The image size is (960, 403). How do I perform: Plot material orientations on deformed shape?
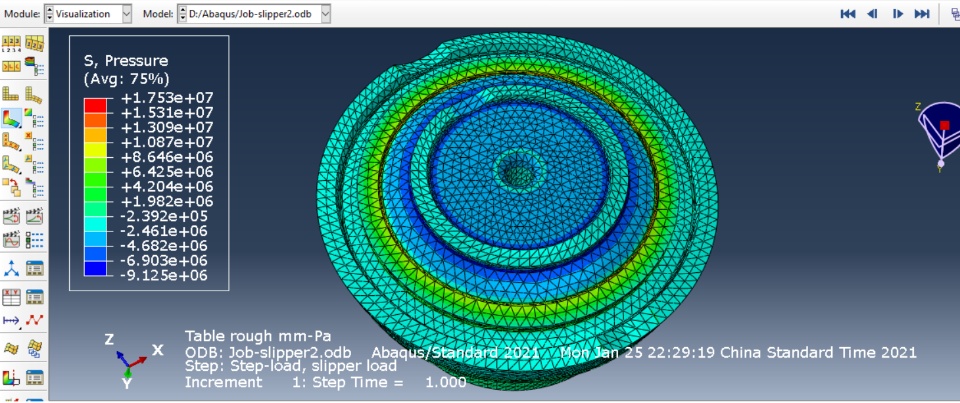tap(12, 165)
